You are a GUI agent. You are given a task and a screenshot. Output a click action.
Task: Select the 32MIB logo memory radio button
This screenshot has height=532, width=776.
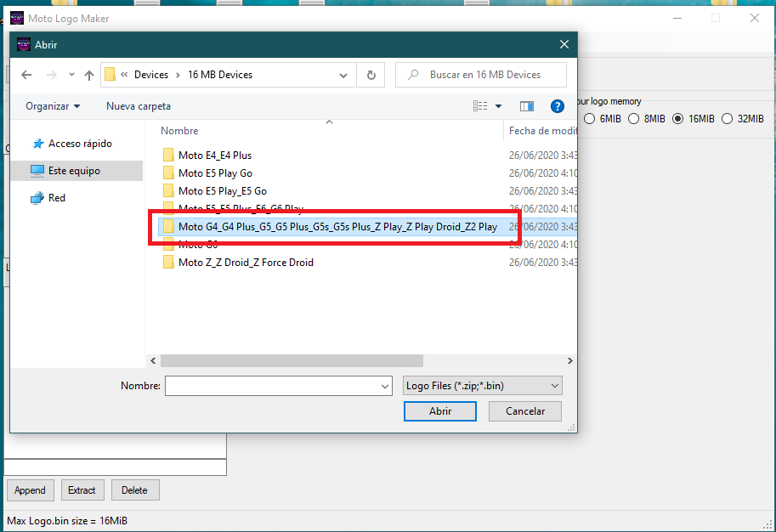(x=727, y=119)
